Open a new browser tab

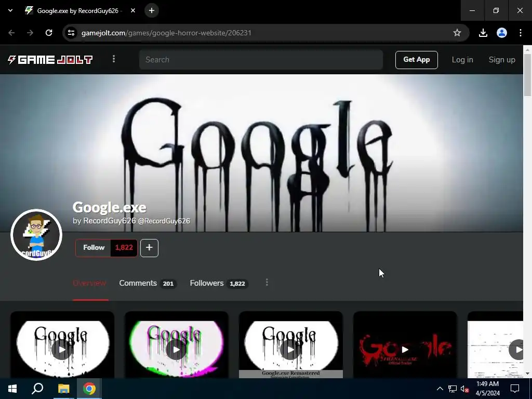coord(152,10)
